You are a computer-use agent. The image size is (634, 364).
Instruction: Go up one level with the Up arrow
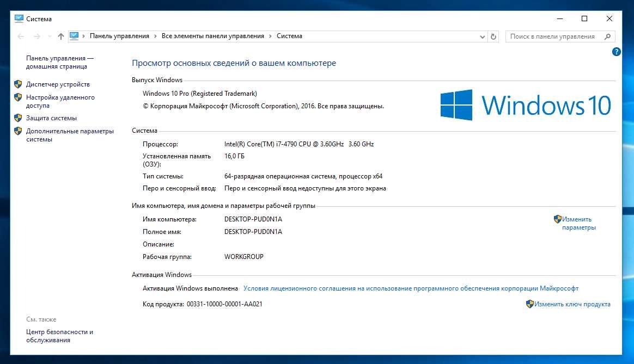[x=60, y=36]
